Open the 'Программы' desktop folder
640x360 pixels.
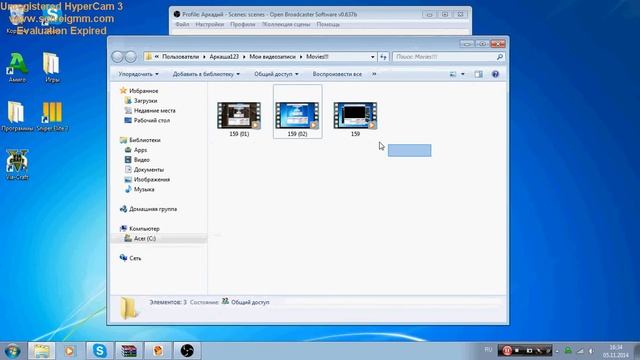[x=17, y=116]
